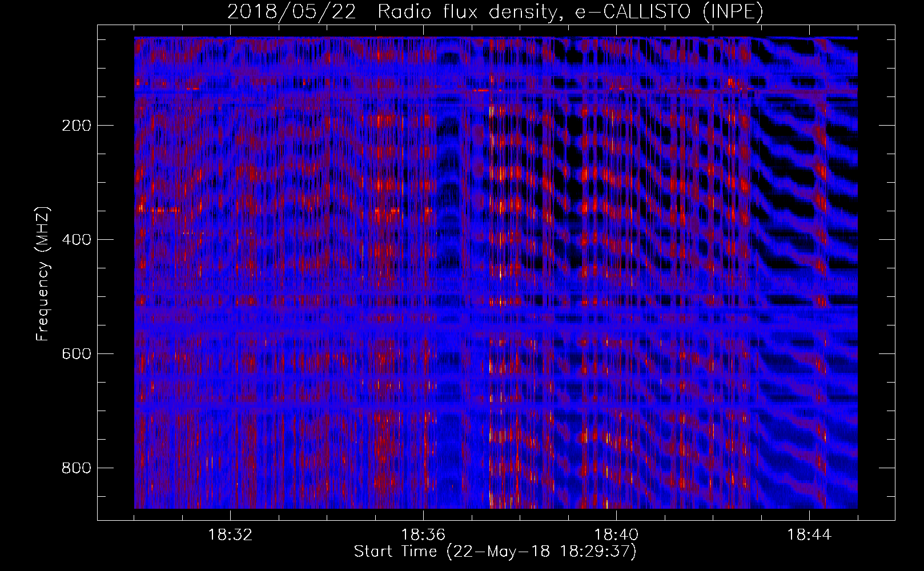This screenshot has height=571, width=924.
Task: Select the Frequency (MHZ) axis label
Action: [43, 274]
